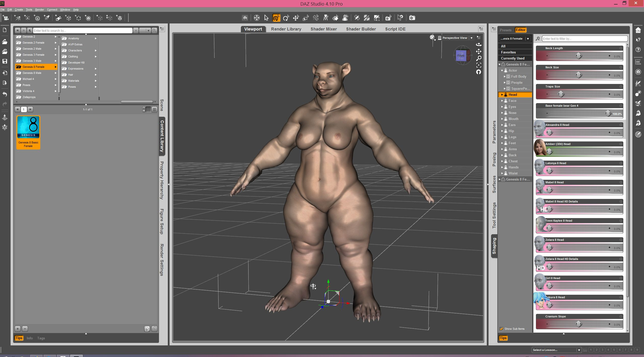Screen dimensions: 644x357
Task: Switch content view to list mode
Action: pyautogui.click(x=154, y=109)
